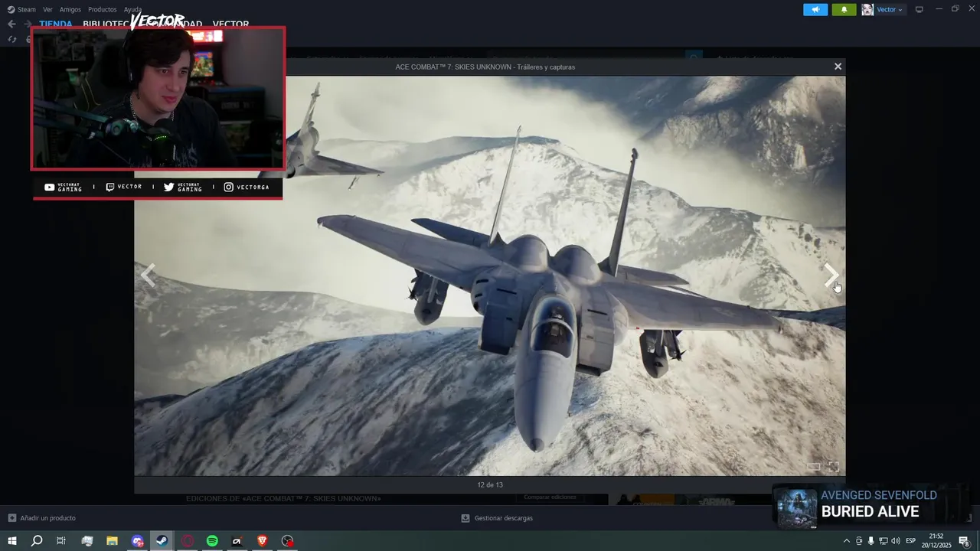Switch to Steam in the taskbar
Screen dimensions: 980x551
click(162, 541)
